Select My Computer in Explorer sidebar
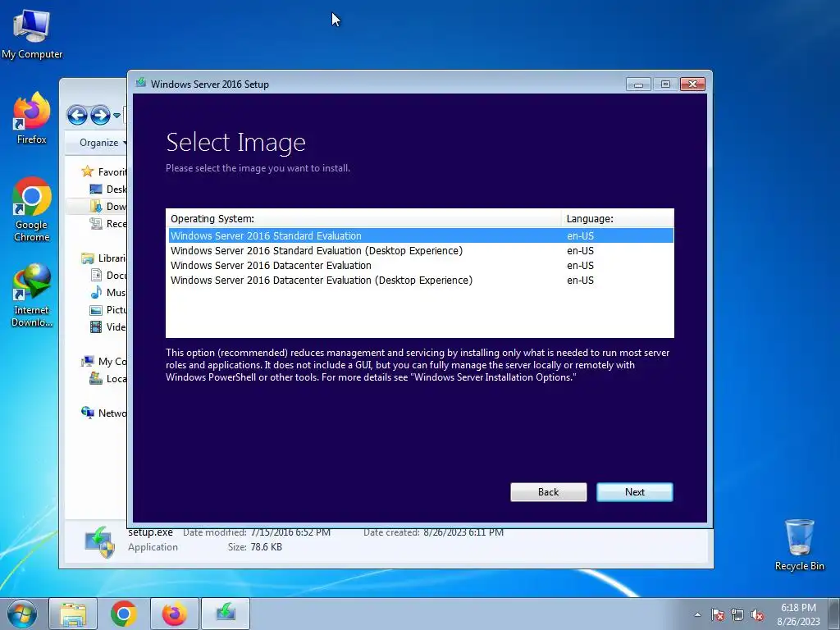Screen dimensions: 840x630 [103, 362]
